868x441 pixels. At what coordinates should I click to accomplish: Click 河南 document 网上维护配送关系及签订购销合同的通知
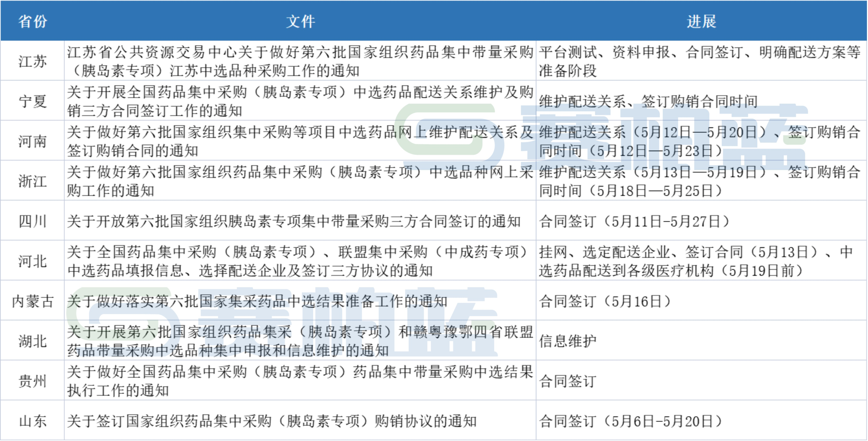tap(300, 141)
